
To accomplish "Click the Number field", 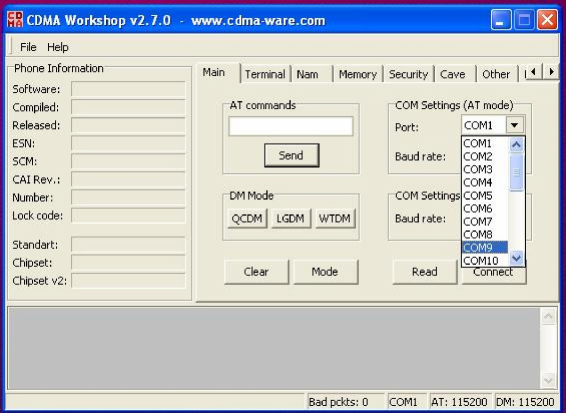I will point(128,197).
